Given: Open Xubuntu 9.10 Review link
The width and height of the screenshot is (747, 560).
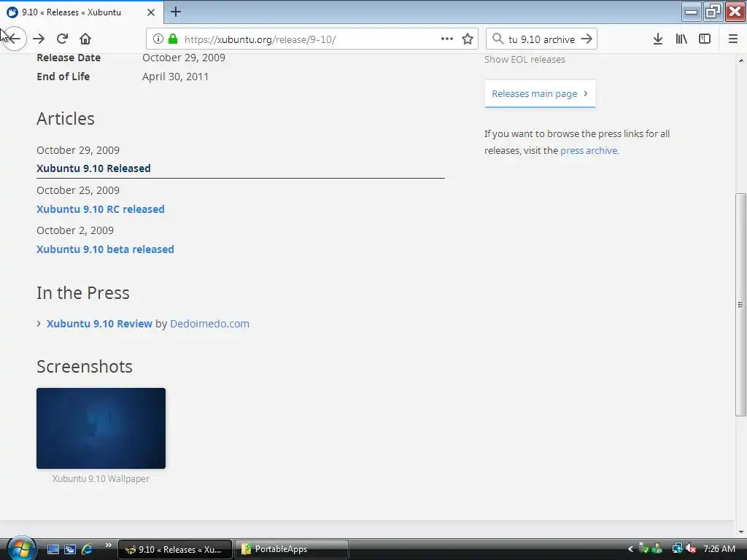Looking at the screenshot, I should [99, 323].
